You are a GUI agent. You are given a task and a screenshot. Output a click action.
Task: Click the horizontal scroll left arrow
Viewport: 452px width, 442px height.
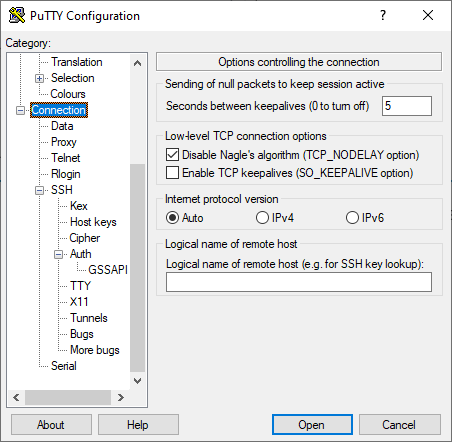[16, 397]
